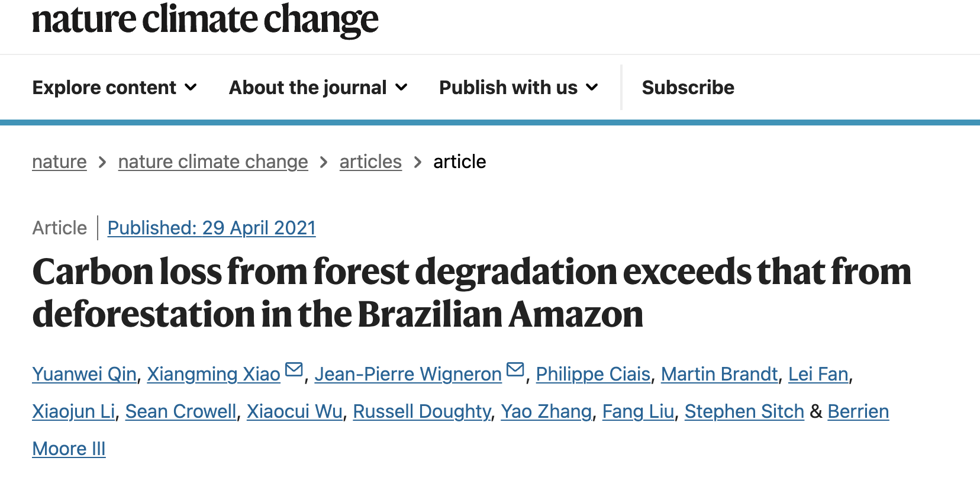Open Stephen Sitch author details

tap(744, 411)
